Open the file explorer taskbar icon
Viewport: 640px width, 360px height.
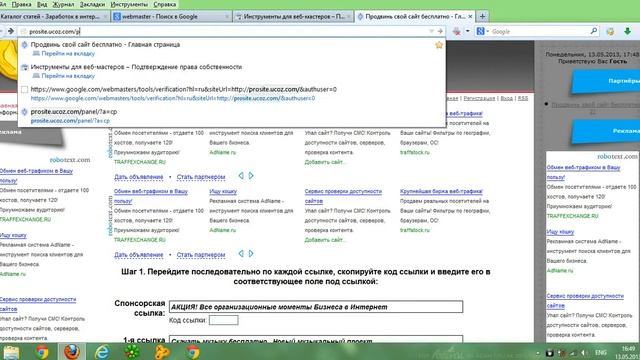11,352
